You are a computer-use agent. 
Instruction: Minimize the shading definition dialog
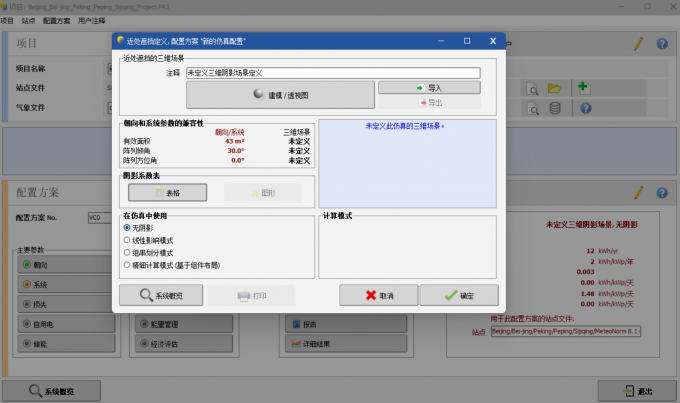point(441,41)
